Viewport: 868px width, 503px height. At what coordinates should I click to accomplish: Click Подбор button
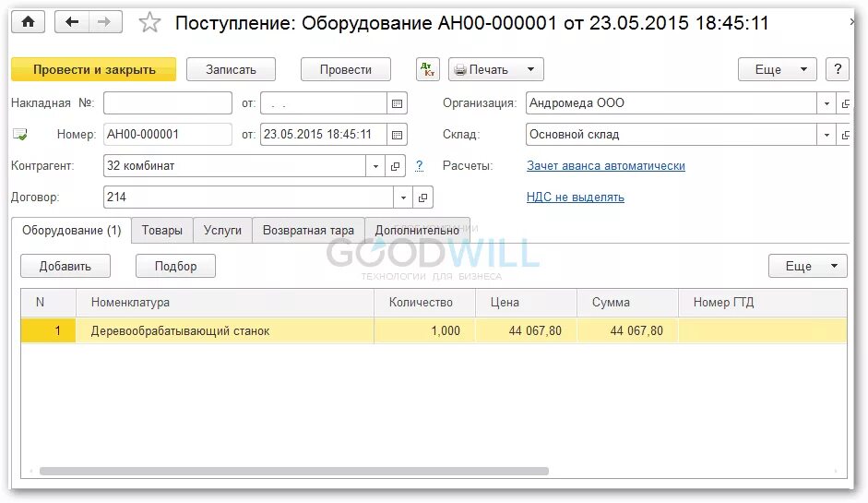click(175, 266)
